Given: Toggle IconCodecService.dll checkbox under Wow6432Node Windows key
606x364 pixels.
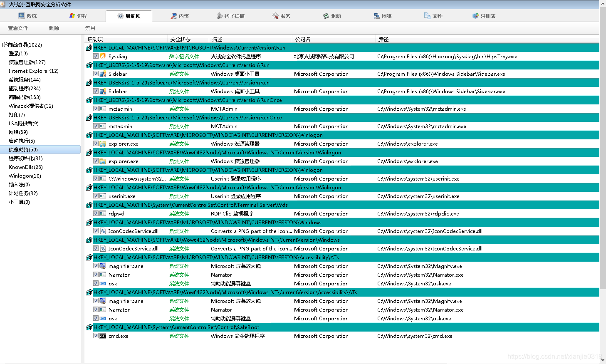Looking at the screenshot, I should point(96,248).
